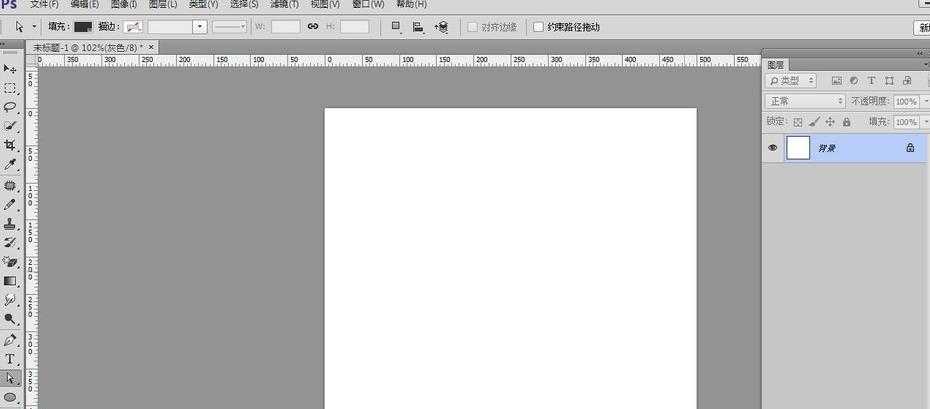Click the 不透明度 opacity value field
The height and width of the screenshot is (409, 930).
[x=906, y=101]
